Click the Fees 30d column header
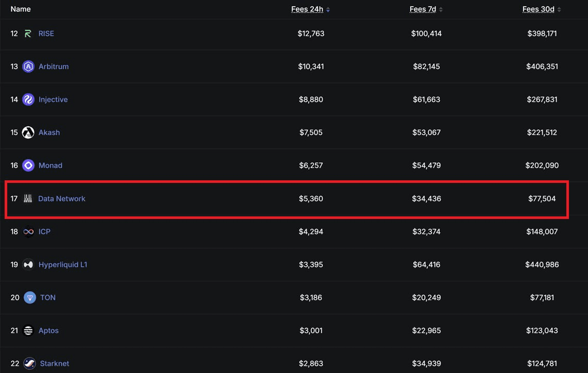 538,9
